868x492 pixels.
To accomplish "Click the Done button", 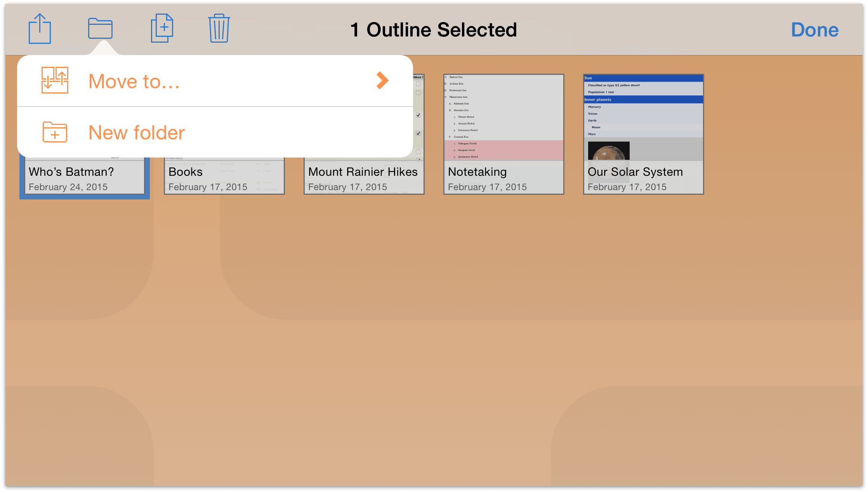I will pos(815,30).
